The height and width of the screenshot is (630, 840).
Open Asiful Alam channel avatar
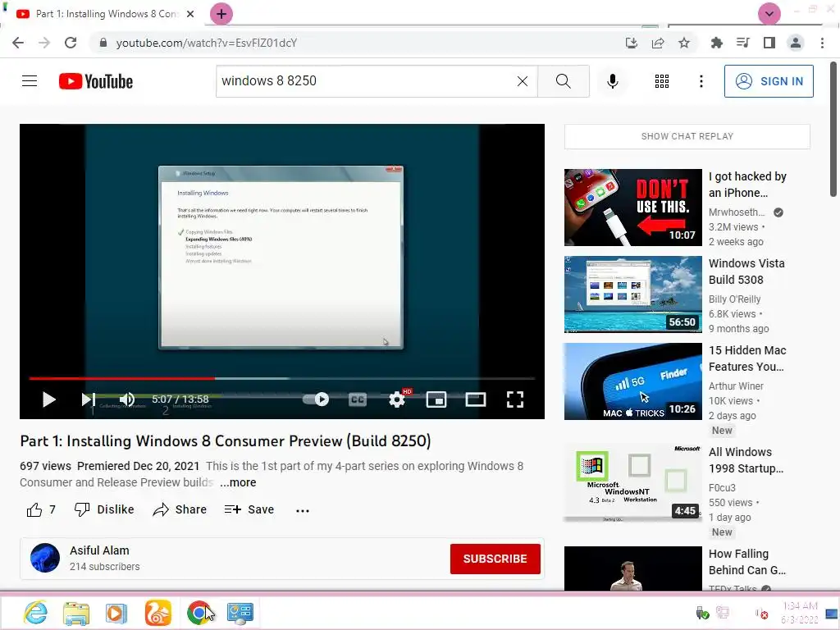[45, 558]
